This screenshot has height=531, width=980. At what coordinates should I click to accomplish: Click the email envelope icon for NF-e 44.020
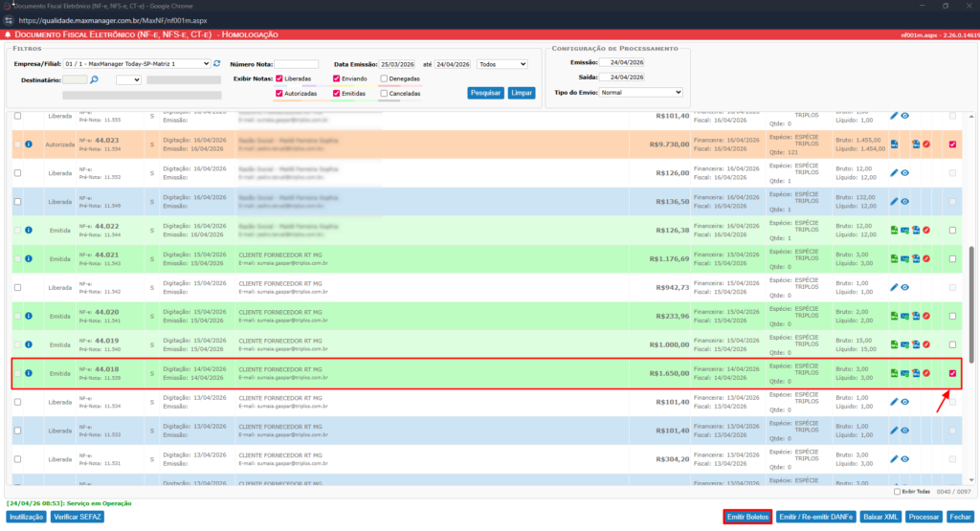point(904,317)
